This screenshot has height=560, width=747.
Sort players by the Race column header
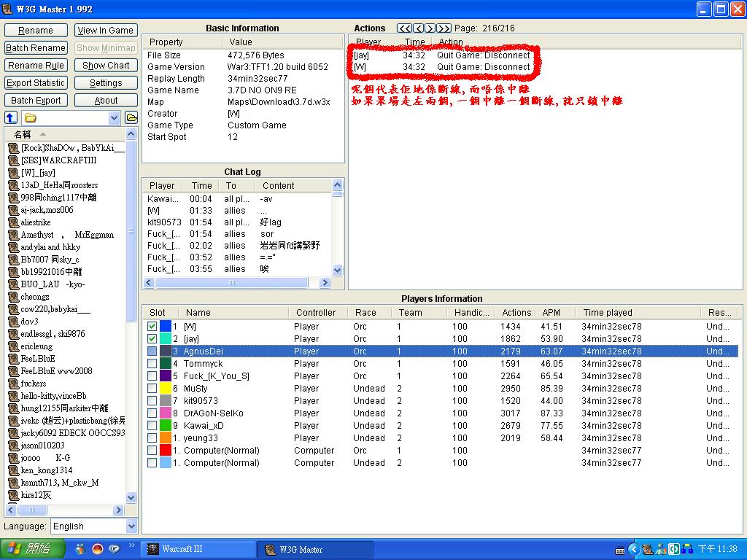(365, 312)
